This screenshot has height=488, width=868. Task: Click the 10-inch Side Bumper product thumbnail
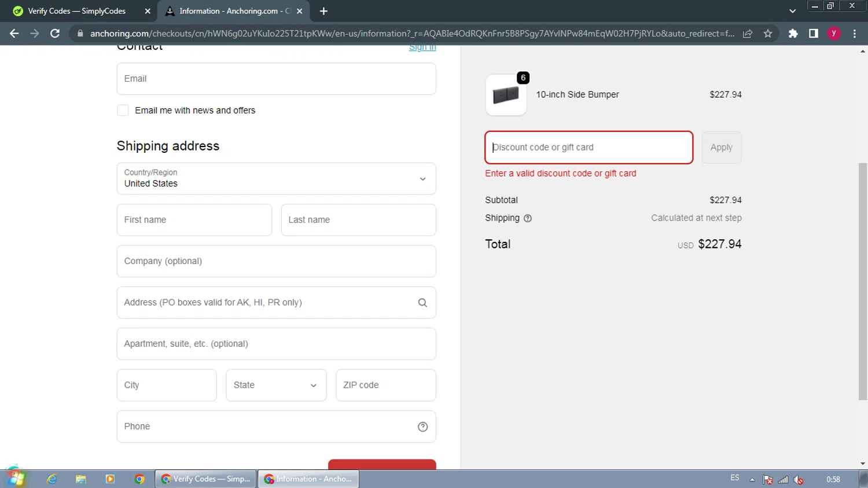(506, 95)
